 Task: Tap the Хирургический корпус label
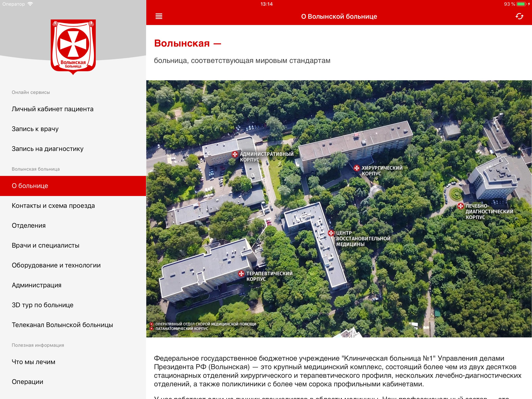click(382, 171)
